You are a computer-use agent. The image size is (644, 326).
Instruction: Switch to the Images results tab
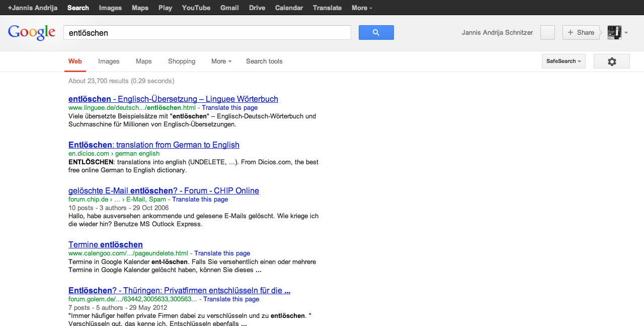pyautogui.click(x=109, y=61)
